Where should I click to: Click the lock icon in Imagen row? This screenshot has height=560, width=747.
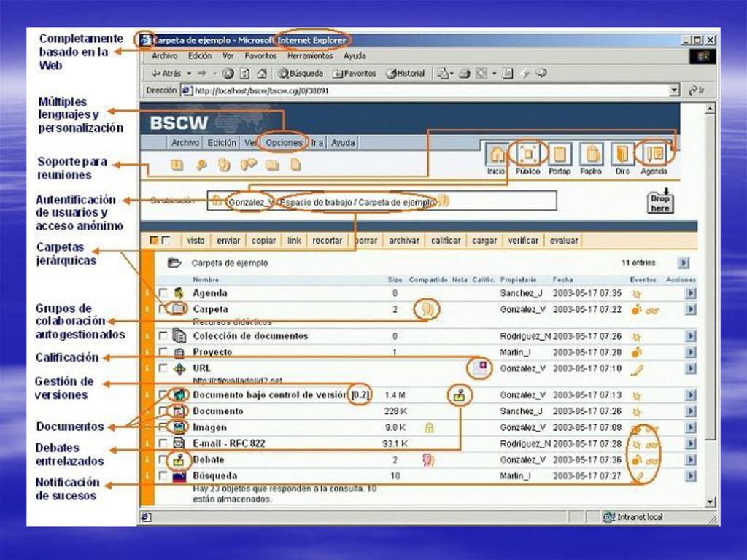point(429,427)
